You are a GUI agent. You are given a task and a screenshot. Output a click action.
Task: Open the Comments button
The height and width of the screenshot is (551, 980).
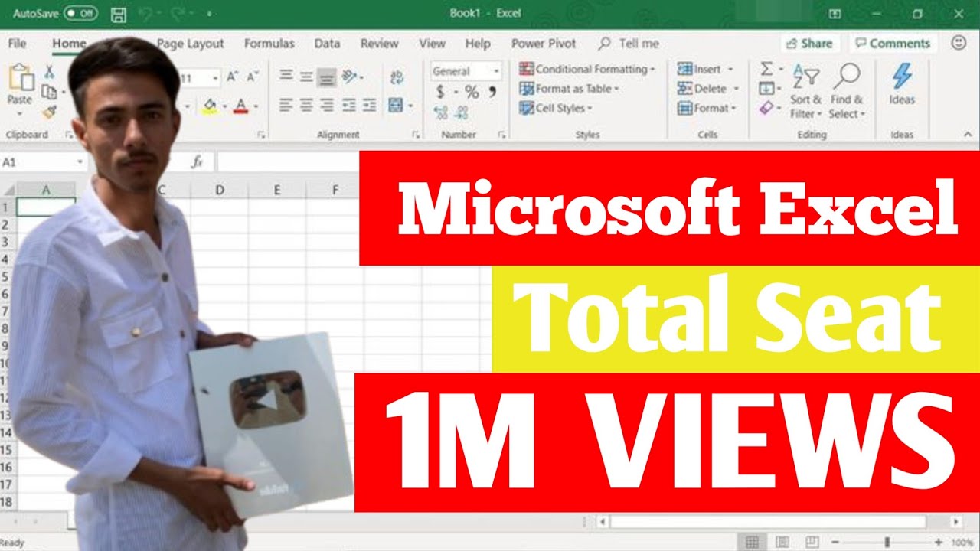(893, 44)
